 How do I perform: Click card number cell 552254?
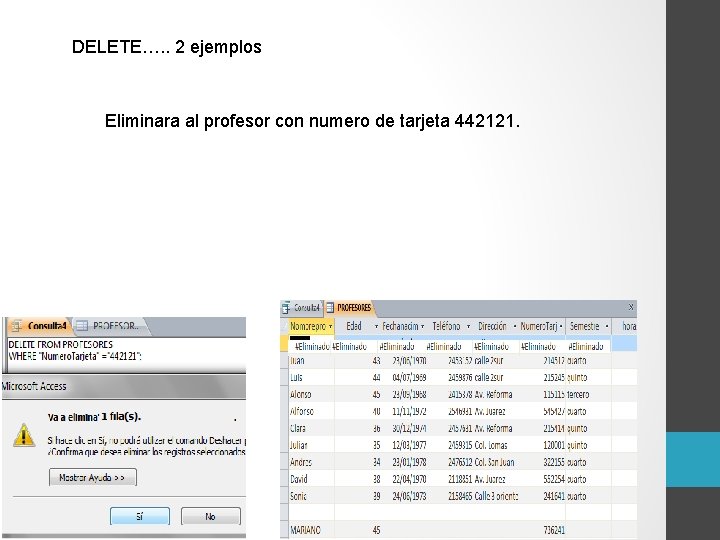[x=554, y=479]
